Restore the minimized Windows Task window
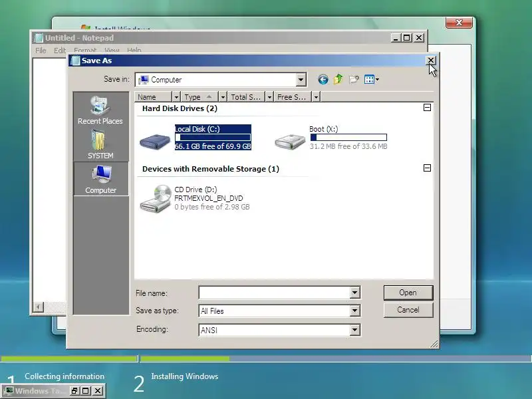532x399 pixels. coord(74,391)
